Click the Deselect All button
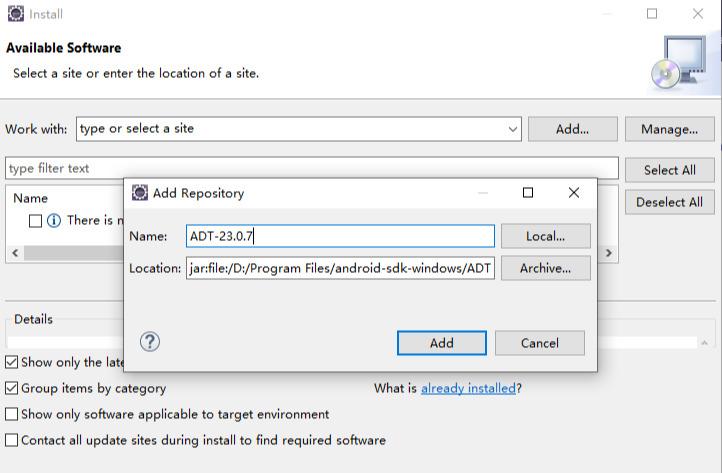722x473 pixels. (x=670, y=202)
